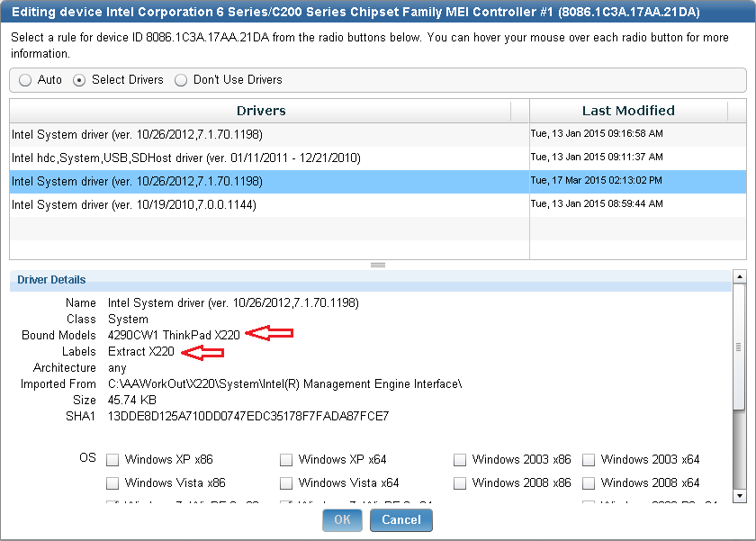
Task: Click the Bound Models value 4290CW1 ThinkPad X220
Action: pos(174,335)
